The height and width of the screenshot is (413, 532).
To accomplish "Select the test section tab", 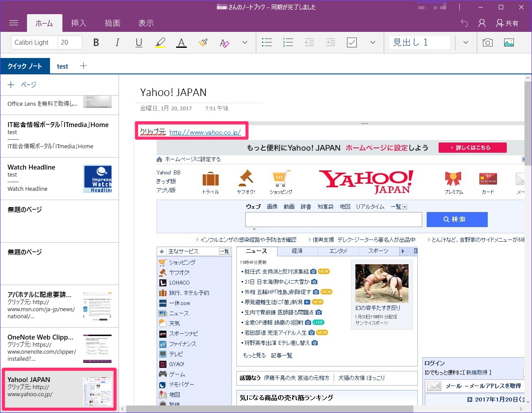I will pyautogui.click(x=62, y=66).
